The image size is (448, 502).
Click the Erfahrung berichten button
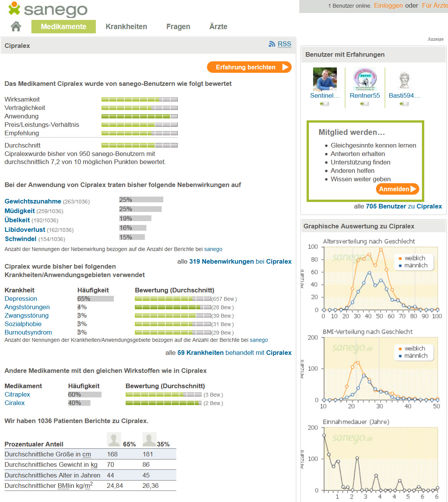point(249,67)
